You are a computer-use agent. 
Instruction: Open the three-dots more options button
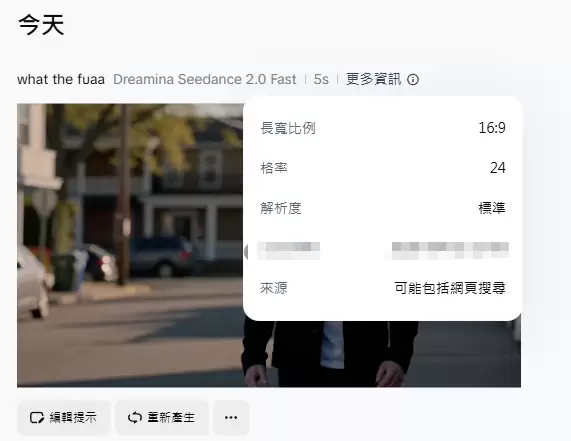(x=231, y=417)
